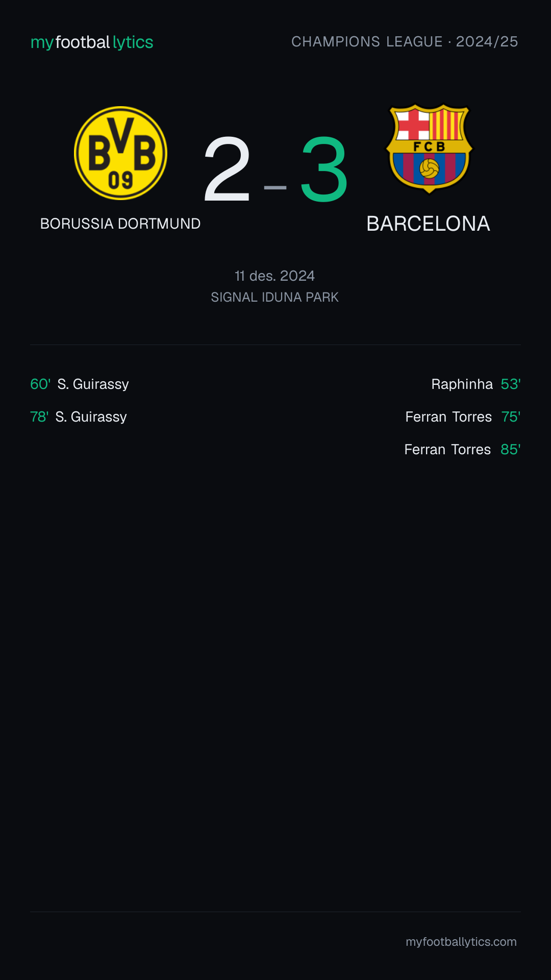Click the 85' minute marker
Screen dimensions: 551x980
point(511,449)
